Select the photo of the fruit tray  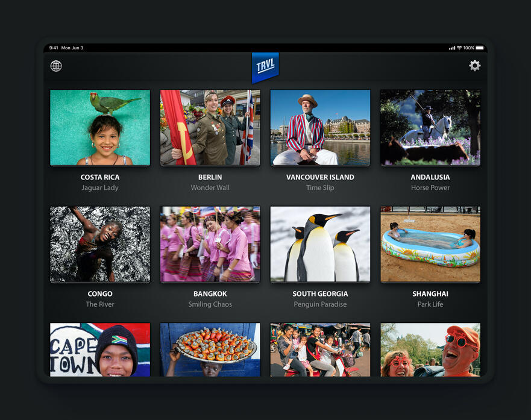(x=210, y=349)
